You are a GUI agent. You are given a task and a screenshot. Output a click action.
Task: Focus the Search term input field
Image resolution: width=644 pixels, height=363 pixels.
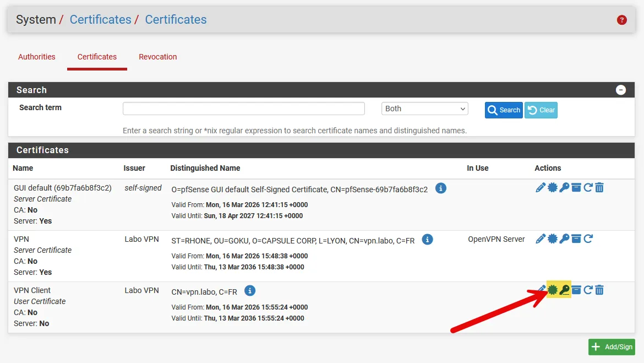click(243, 109)
